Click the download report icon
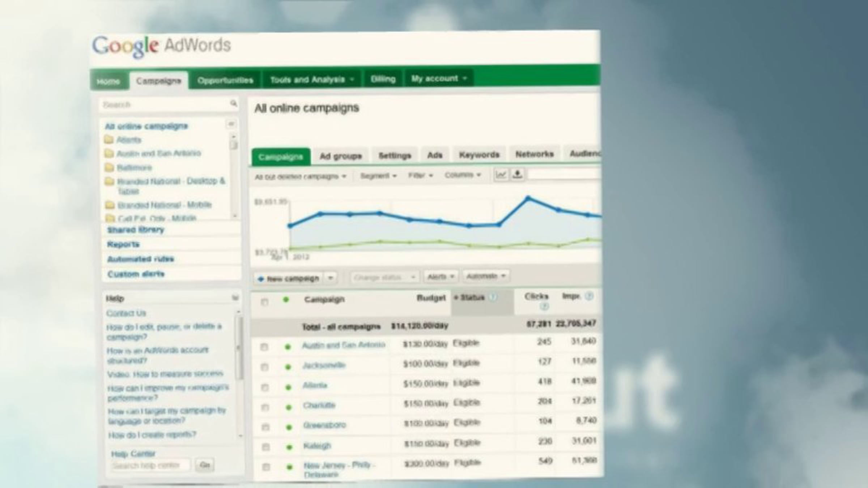Viewport: 868px width, 488px height. tap(518, 174)
